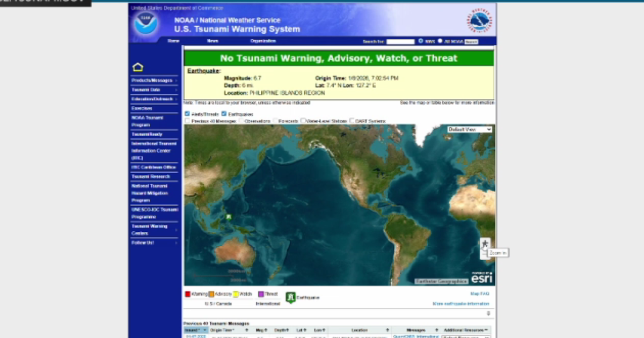Select the All NOAA radio button

coord(440,41)
